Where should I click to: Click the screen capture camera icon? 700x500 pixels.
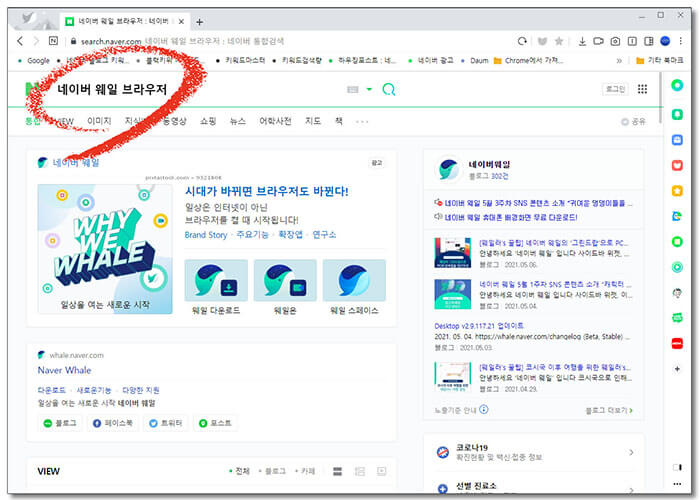click(x=615, y=42)
